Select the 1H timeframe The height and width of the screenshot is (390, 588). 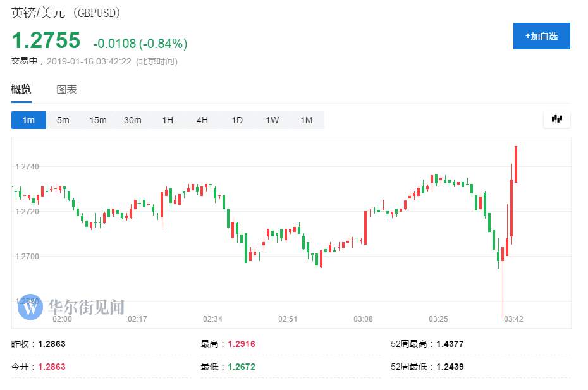[168, 120]
